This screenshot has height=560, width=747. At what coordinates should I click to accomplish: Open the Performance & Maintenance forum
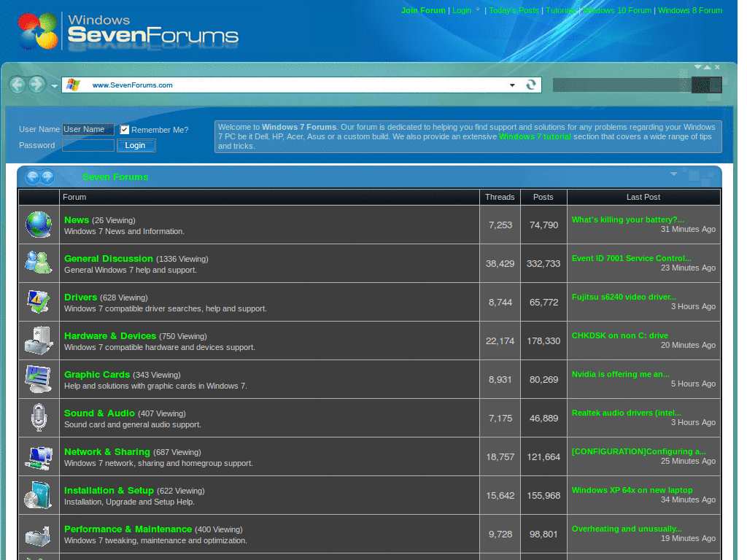[128, 529]
